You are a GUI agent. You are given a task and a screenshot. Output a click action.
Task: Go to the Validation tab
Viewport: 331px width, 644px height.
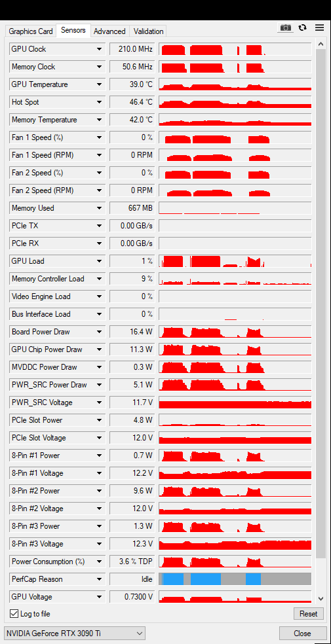[148, 31]
